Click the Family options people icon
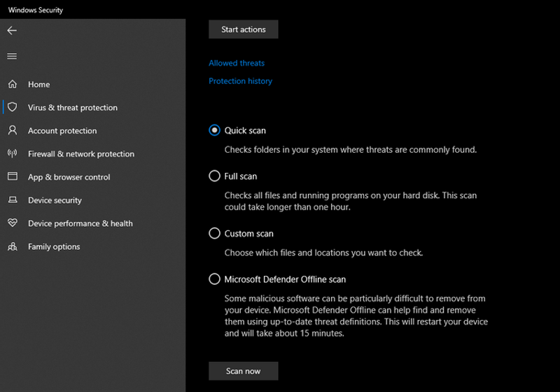Screen dimensions: 560x392 click(12, 246)
